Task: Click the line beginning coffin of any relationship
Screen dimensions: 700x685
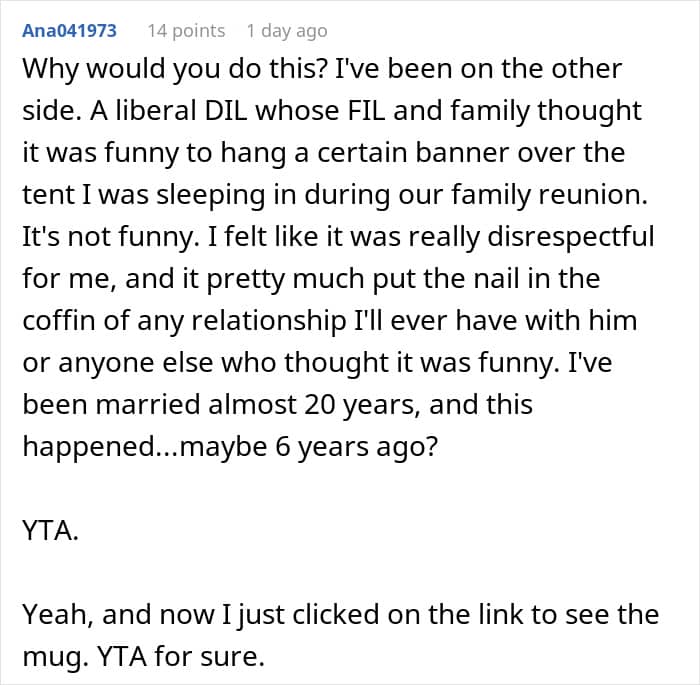Action: 330,320
